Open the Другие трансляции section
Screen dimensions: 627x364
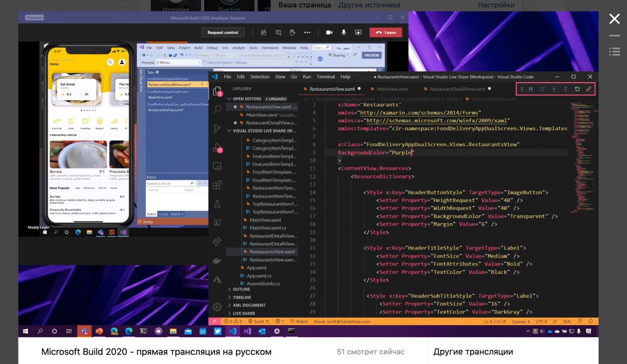click(473, 352)
